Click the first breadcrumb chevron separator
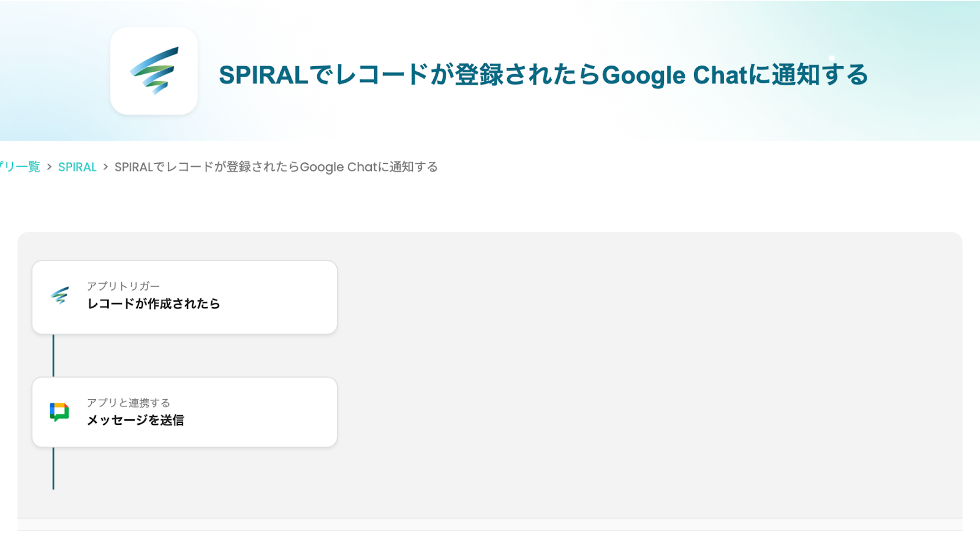Image resolution: width=980 pixels, height=537 pixels. click(x=49, y=167)
